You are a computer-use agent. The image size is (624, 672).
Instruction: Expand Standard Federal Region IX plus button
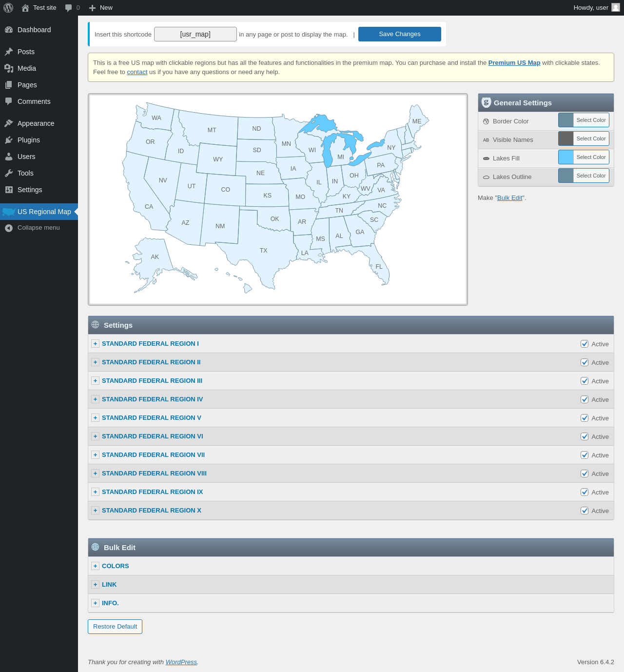pyautogui.click(x=96, y=492)
